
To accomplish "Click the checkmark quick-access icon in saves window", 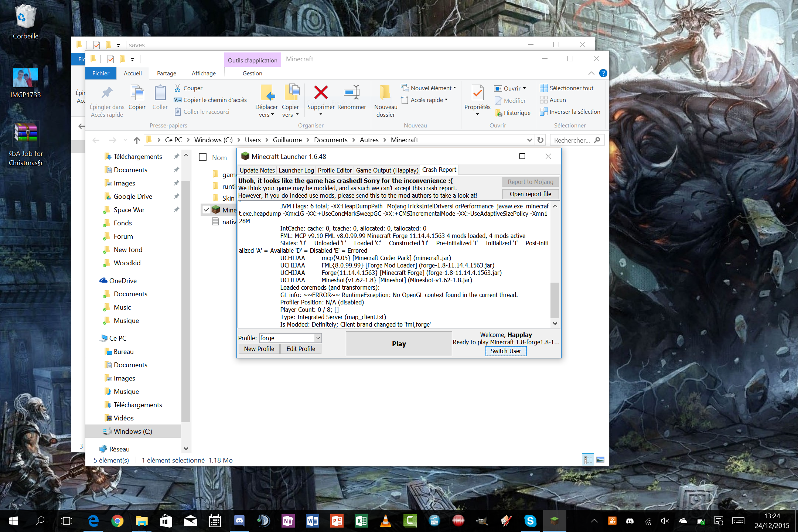I will click(96, 45).
